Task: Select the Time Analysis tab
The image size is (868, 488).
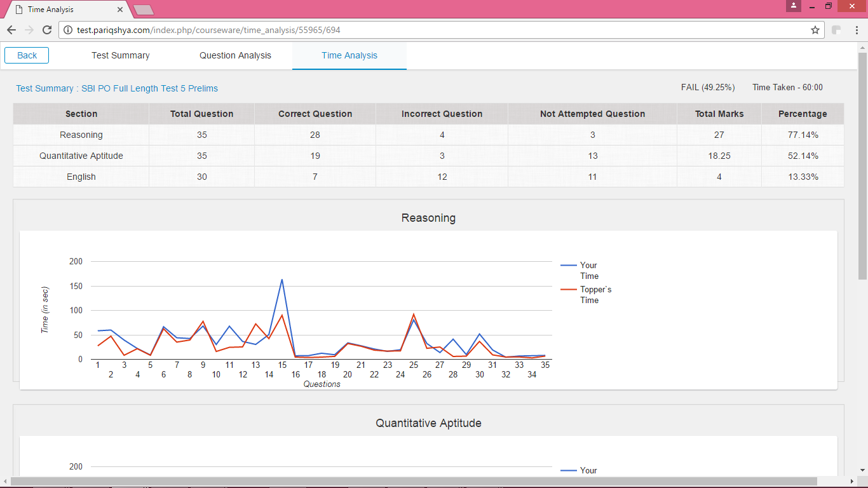Action: click(349, 55)
